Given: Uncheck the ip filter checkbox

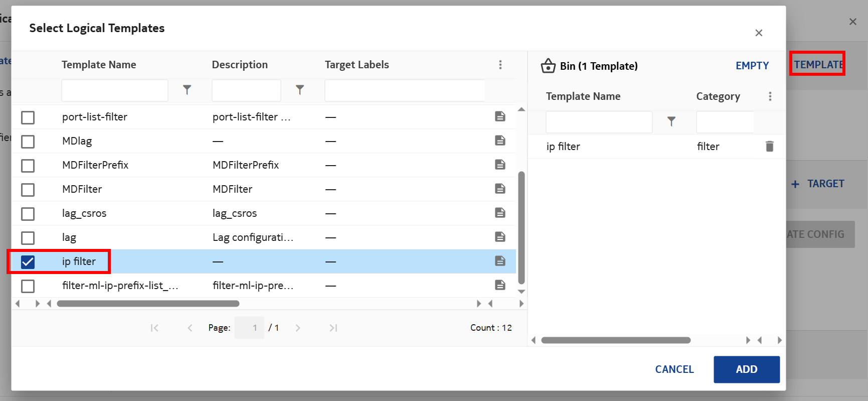Looking at the screenshot, I should pyautogui.click(x=28, y=262).
